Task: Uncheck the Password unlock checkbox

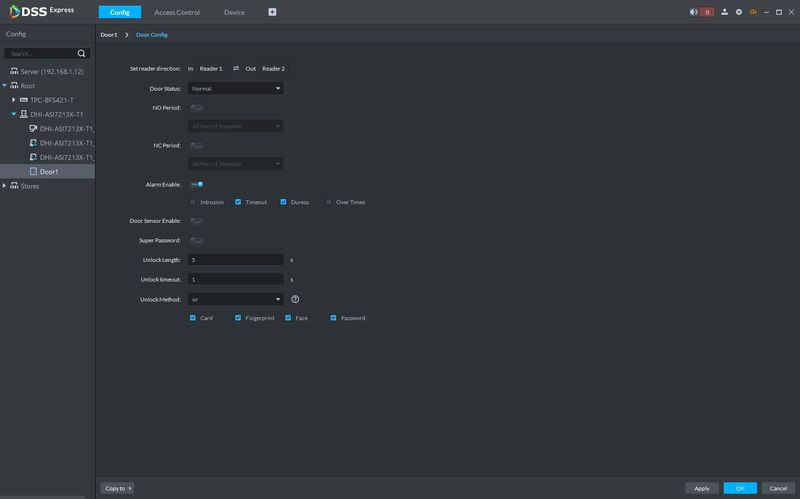Action: pos(333,318)
